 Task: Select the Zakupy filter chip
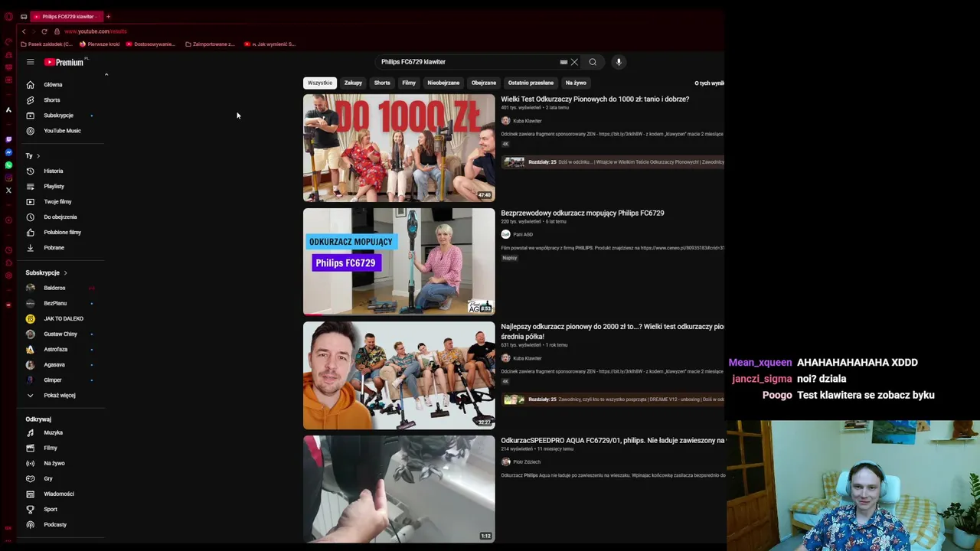click(353, 83)
